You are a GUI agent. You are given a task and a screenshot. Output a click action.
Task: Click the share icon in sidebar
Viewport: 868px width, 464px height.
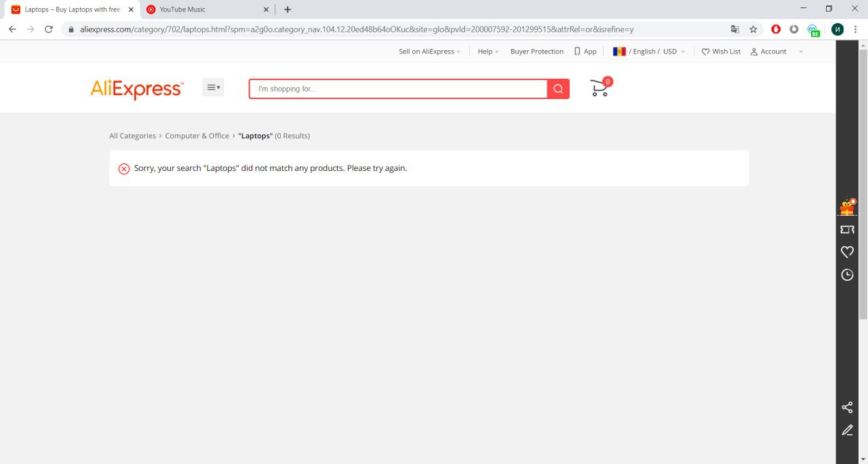(x=847, y=407)
